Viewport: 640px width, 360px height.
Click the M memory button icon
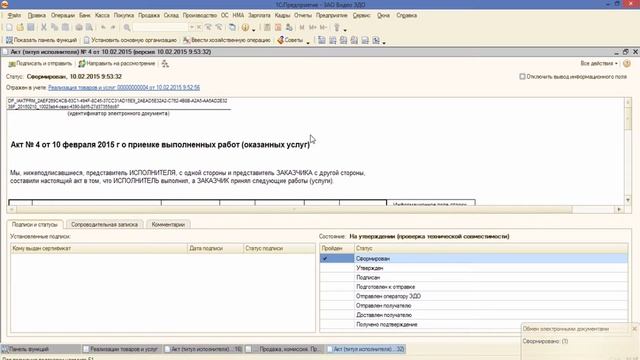coord(302,27)
